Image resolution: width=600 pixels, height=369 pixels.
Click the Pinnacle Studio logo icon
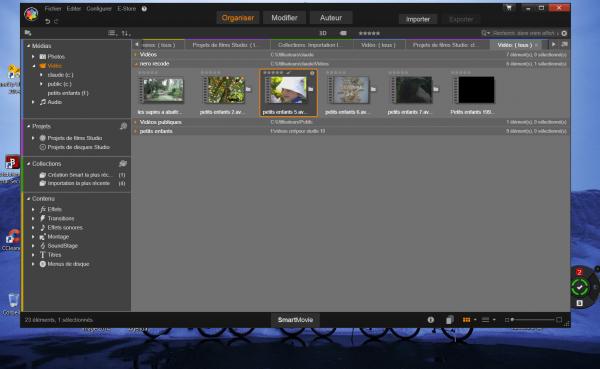(x=31, y=14)
